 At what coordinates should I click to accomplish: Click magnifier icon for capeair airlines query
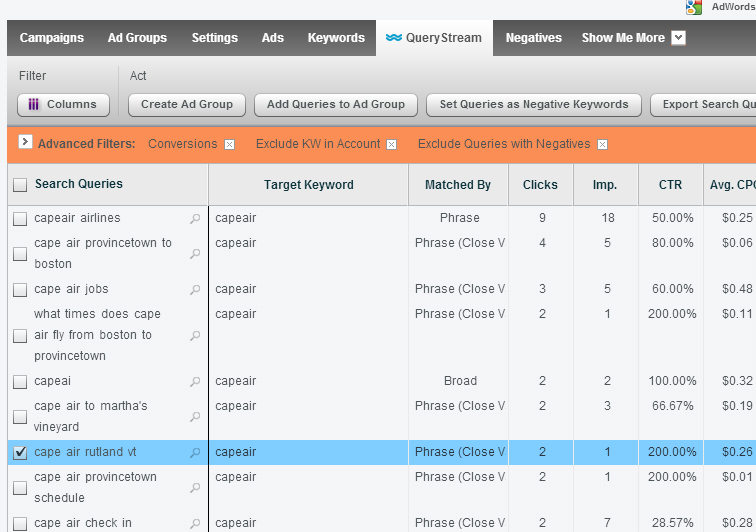[x=195, y=218]
